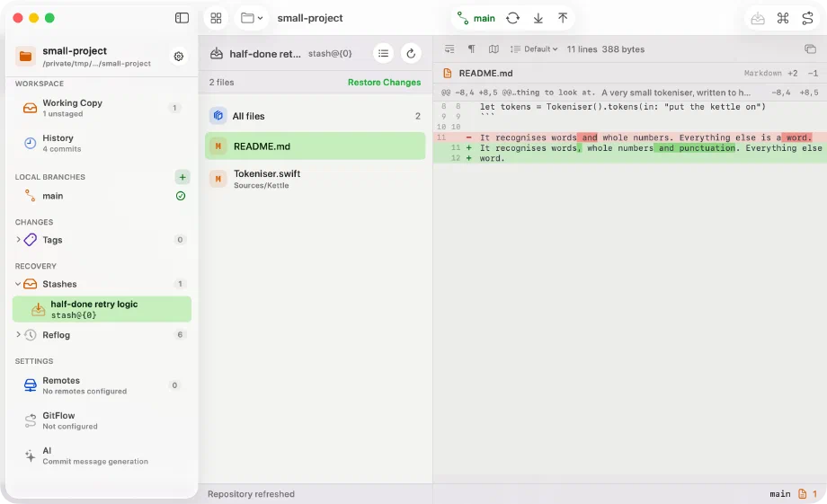Click the small-project repository folder icon
Viewport: 827px width, 504px height.
tap(25, 56)
